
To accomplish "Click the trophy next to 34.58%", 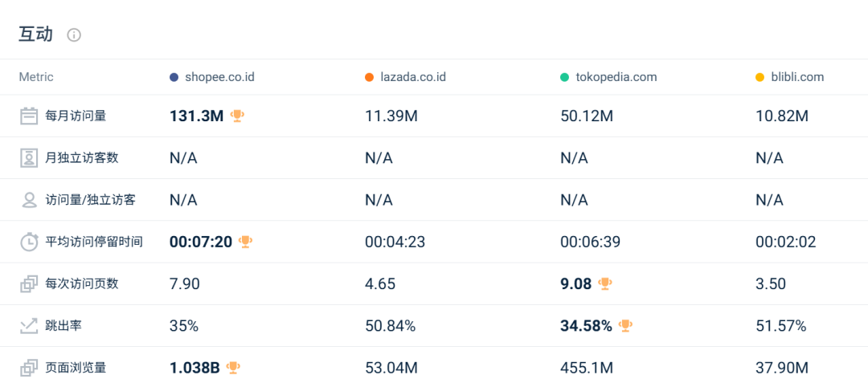I will pyautogui.click(x=625, y=325).
